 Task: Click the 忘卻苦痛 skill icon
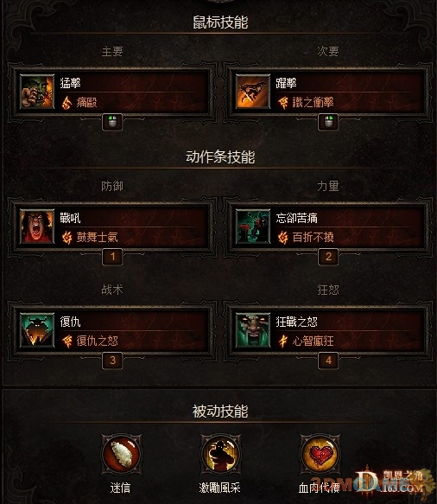point(253,226)
